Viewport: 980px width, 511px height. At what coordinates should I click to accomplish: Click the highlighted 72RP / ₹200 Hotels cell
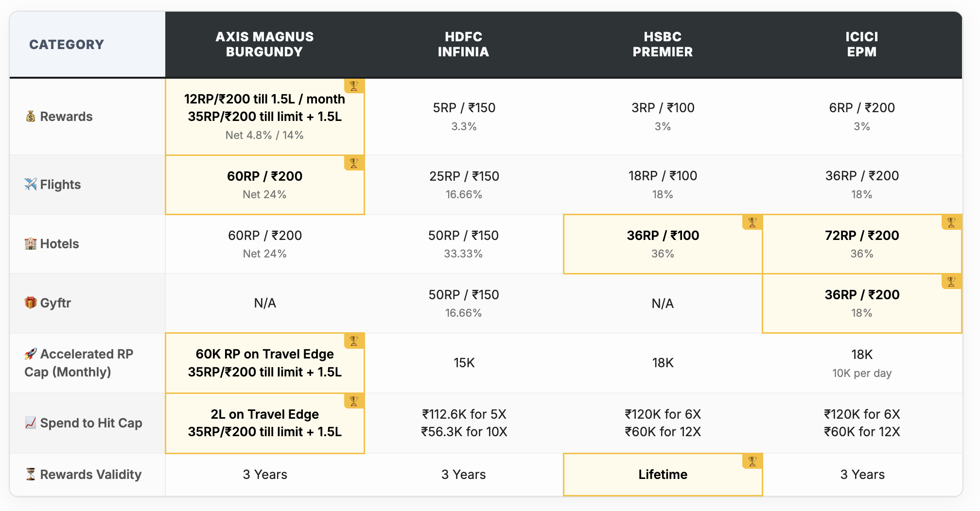point(861,244)
